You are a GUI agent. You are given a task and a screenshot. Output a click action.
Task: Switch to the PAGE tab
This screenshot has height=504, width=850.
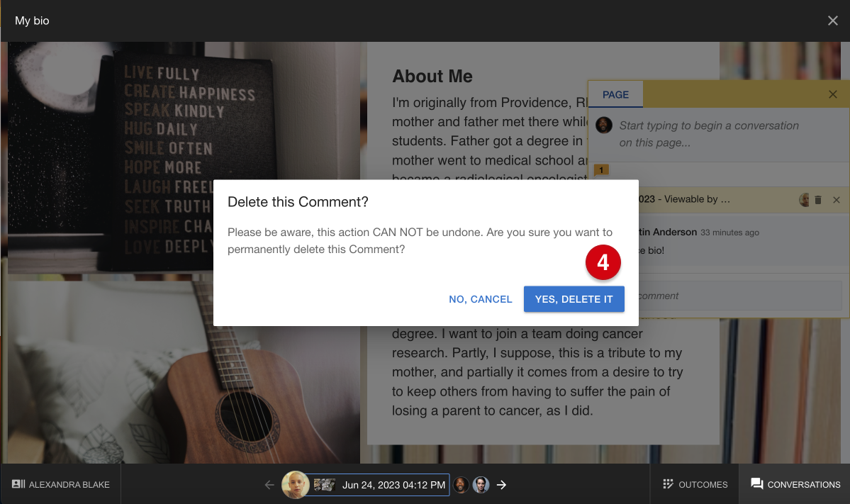(x=615, y=95)
